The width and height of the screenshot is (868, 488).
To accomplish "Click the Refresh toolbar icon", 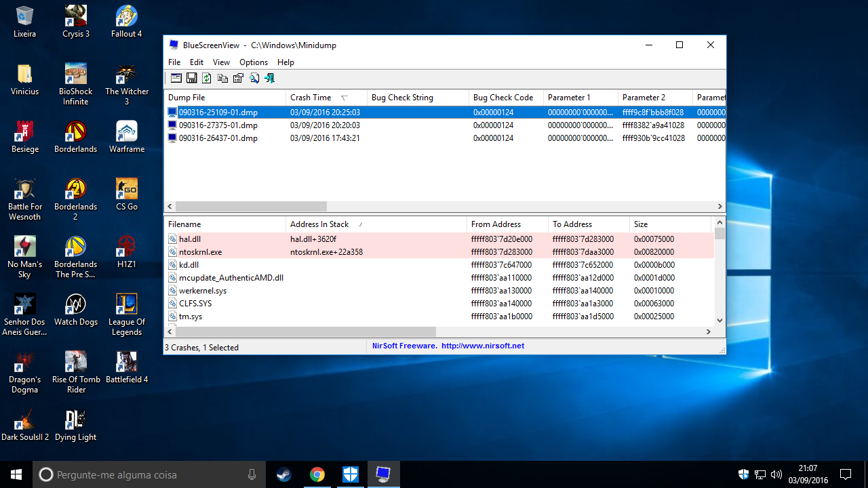I will (x=207, y=78).
